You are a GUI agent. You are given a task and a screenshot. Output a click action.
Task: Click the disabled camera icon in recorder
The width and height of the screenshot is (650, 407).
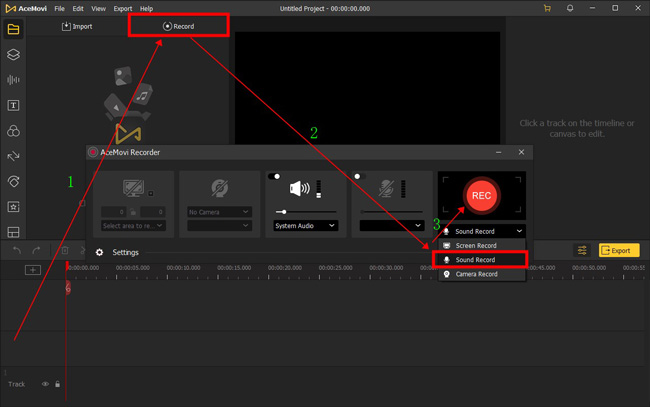pyautogui.click(x=219, y=188)
